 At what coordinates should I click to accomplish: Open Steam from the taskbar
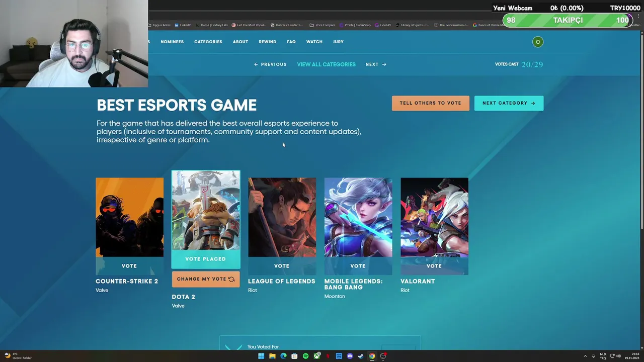coord(361,356)
